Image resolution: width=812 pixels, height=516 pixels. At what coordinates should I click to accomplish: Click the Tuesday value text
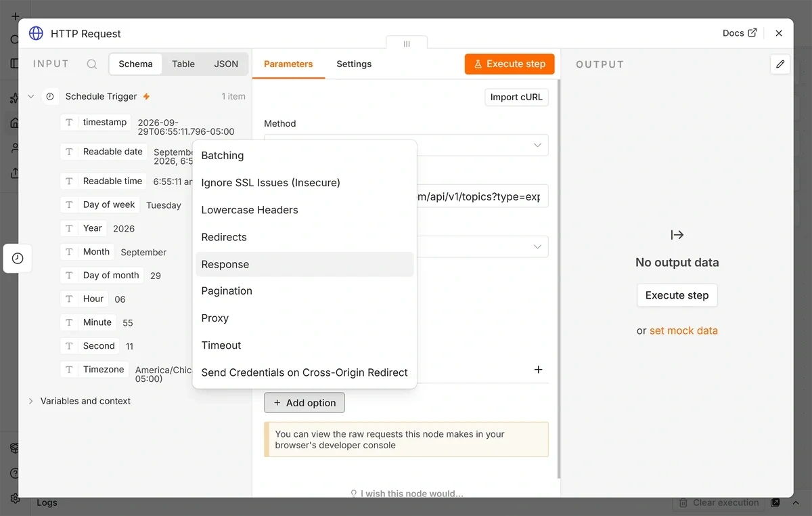[x=164, y=205]
